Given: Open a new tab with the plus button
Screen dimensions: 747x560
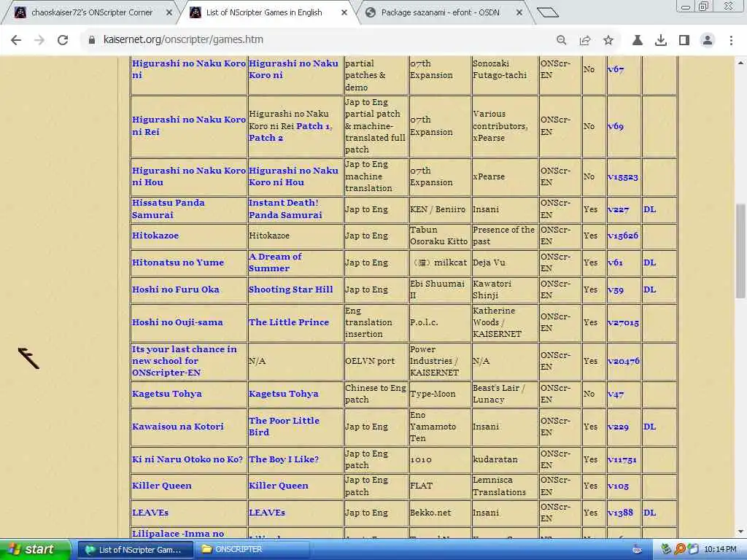Looking at the screenshot, I should pos(547,12).
